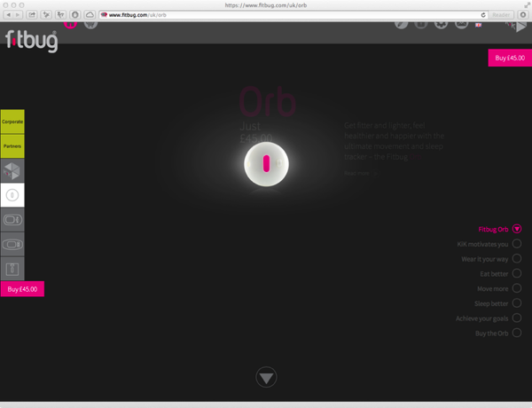Click the white Orb device image

coord(266,164)
